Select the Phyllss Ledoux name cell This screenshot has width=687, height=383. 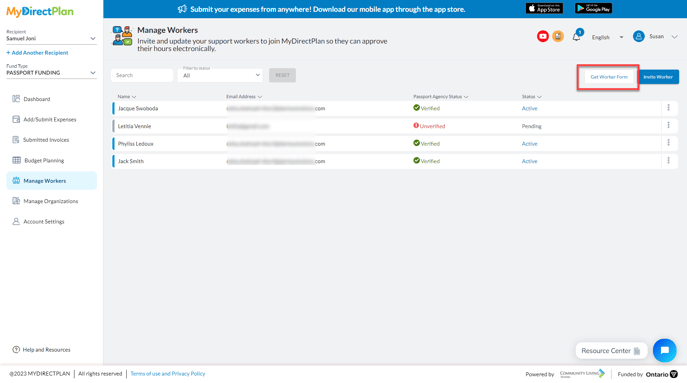tap(135, 144)
